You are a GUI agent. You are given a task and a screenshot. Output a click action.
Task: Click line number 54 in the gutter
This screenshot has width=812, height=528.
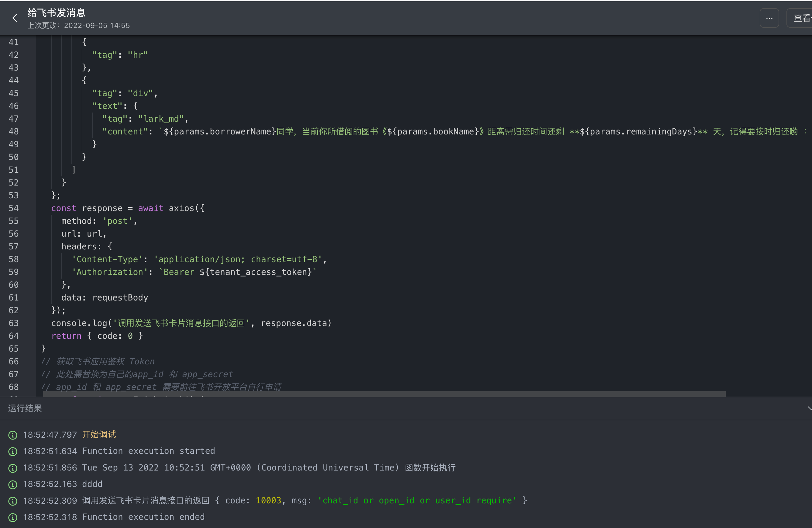pyautogui.click(x=14, y=208)
